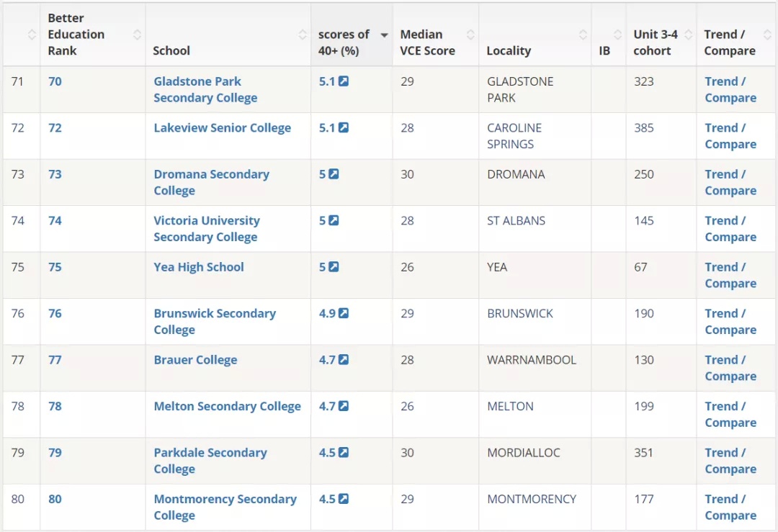The image size is (778, 532).
Task: Open external link icon in Parkdale Secondary row
Action: pyautogui.click(x=344, y=453)
